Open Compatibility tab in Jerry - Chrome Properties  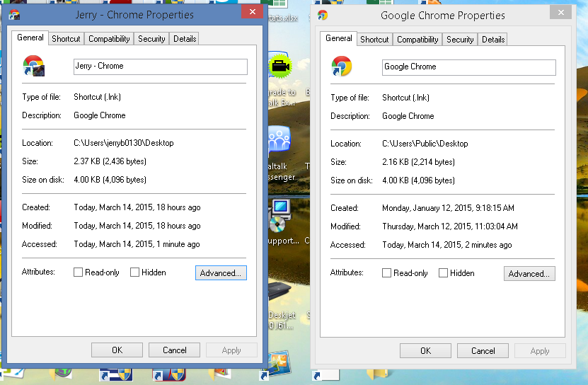pyautogui.click(x=109, y=39)
